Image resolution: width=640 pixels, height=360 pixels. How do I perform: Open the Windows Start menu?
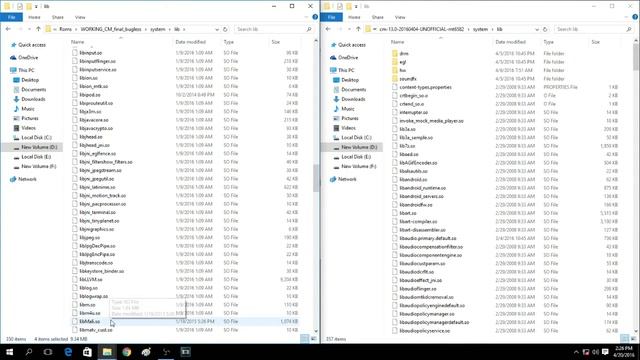click(9, 352)
